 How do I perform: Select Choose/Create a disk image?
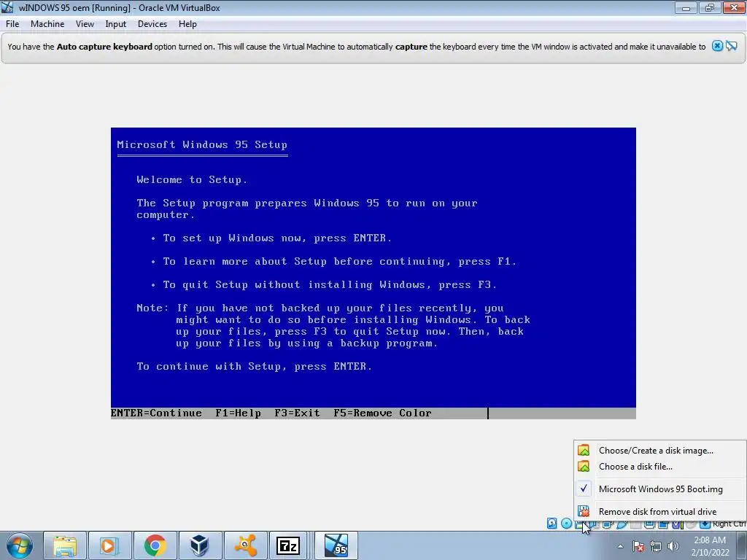[659, 451]
